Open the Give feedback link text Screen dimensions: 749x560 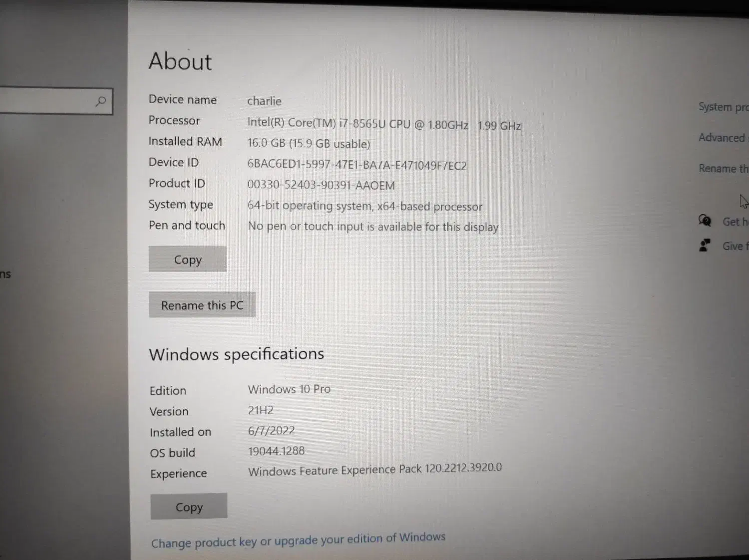pos(735,246)
